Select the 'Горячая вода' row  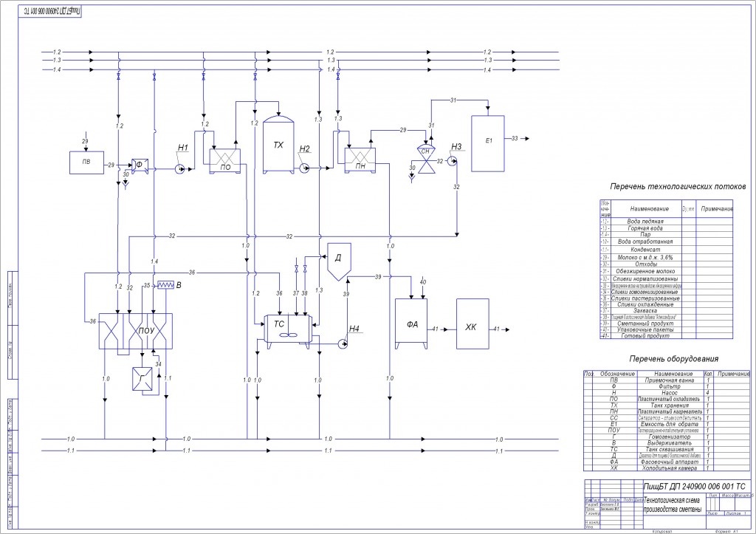point(667,228)
